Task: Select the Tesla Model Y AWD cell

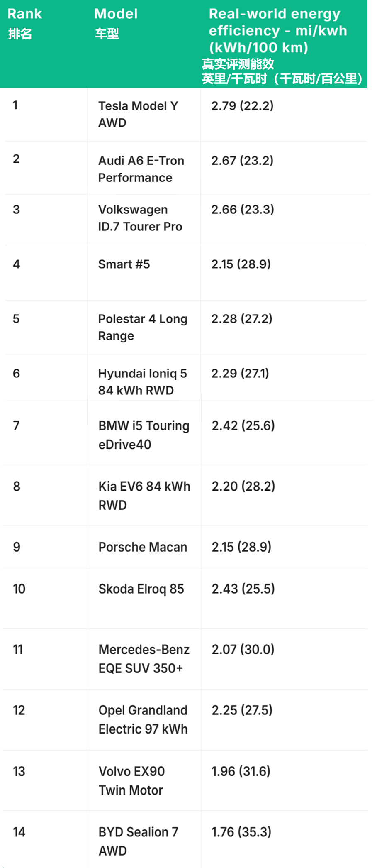Action: 138,114
